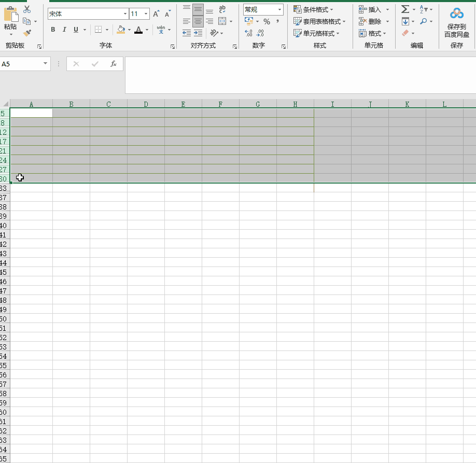The width and height of the screenshot is (476, 463).
Task: Open the font name dropdown
Action: 125,13
